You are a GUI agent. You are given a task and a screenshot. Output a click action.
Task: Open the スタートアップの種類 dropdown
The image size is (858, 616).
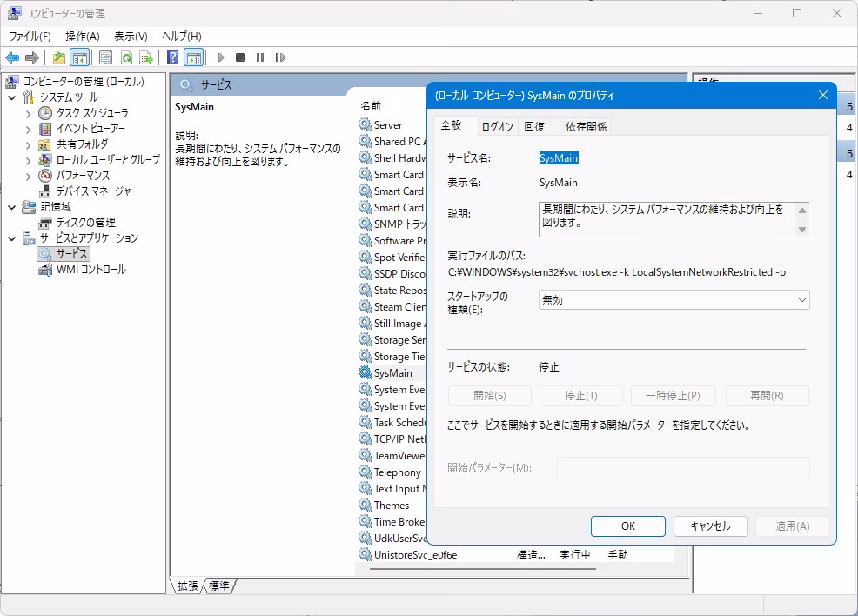tap(674, 299)
